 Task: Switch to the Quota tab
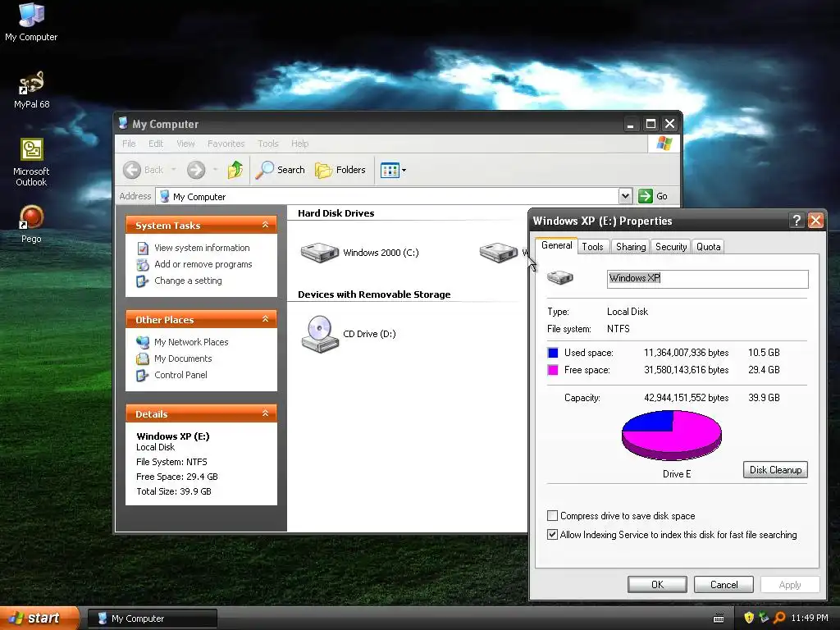tap(708, 246)
